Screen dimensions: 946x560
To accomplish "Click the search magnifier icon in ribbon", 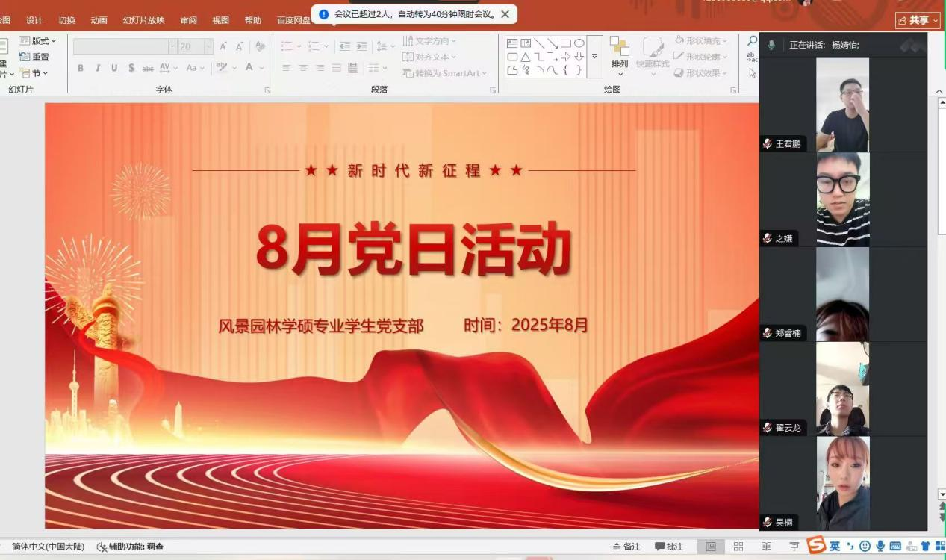I will click(x=752, y=41).
